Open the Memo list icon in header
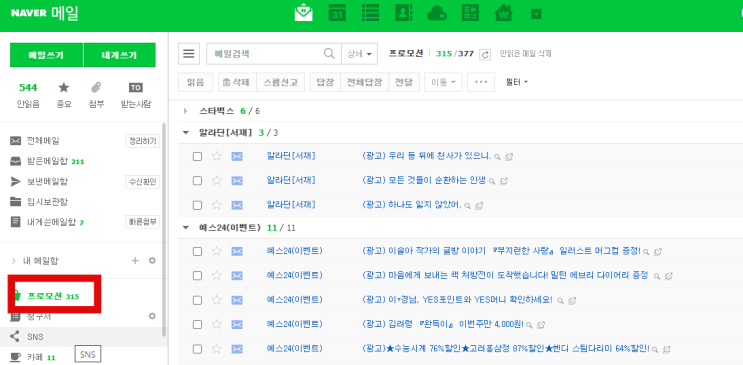The height and width of the screenshot is (365, 743). coord(370,13)
